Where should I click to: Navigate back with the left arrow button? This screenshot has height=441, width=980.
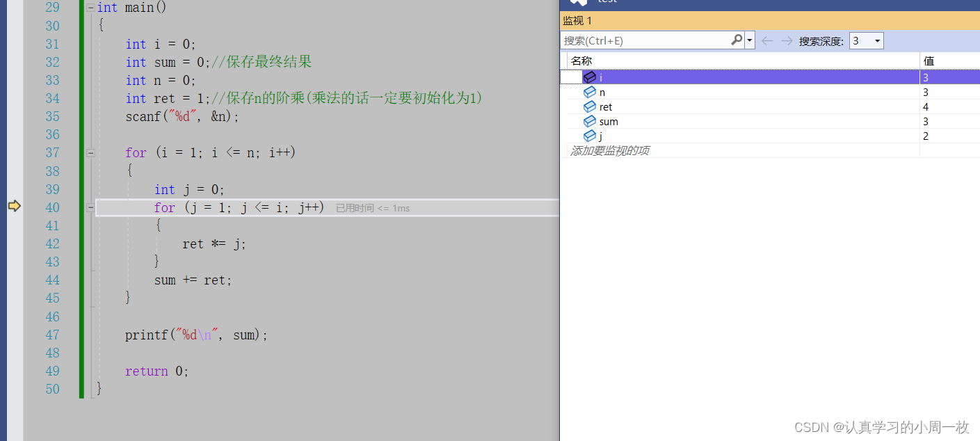click(x=767, y=41)
